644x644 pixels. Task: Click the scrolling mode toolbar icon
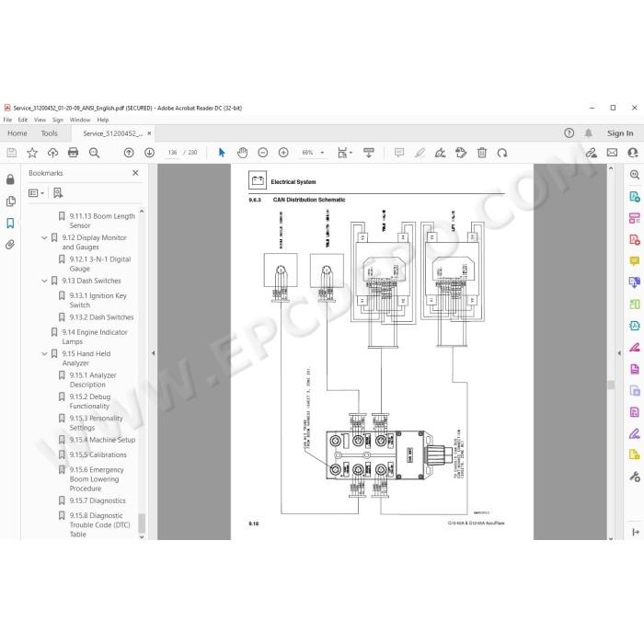pyautogui.click(x=369, y=153)
